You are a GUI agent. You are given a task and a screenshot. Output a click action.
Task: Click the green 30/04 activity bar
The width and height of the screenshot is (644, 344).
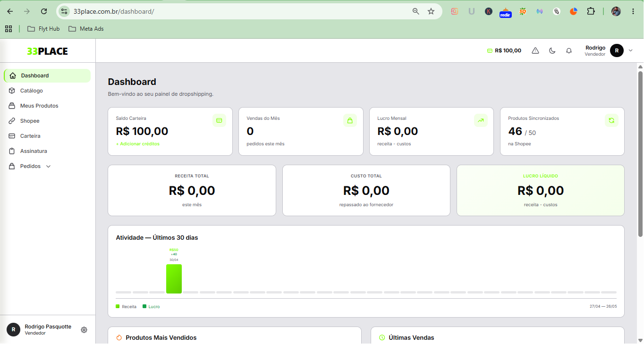pos(174,279)
